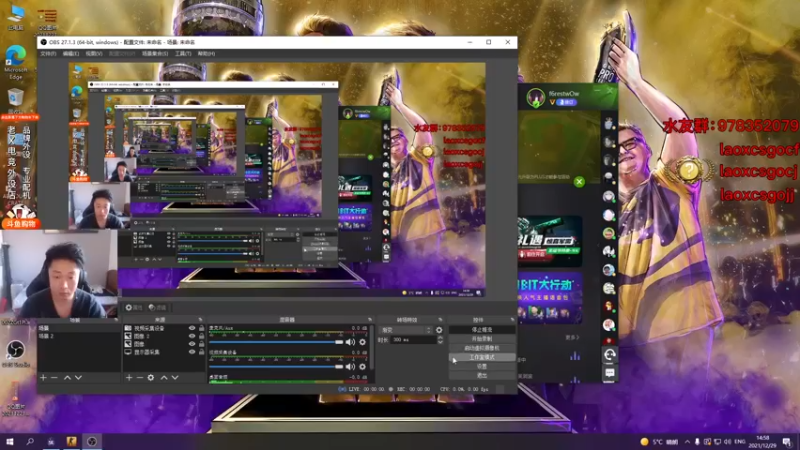
Task: Open f6restwOw profile avatar
Action: [536, 97]
